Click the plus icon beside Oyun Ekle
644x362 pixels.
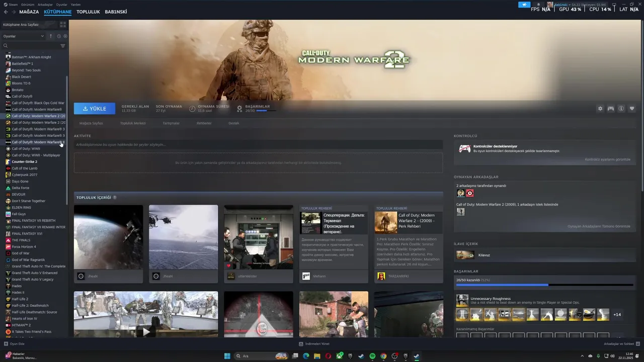(x=6, y=344)
